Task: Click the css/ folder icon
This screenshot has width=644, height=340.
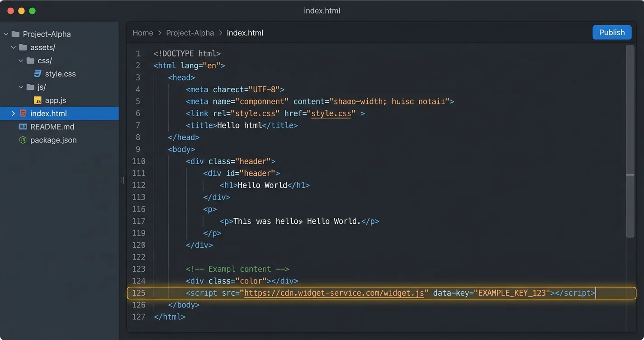Action: pyautogui.click(x=30, y=60)
